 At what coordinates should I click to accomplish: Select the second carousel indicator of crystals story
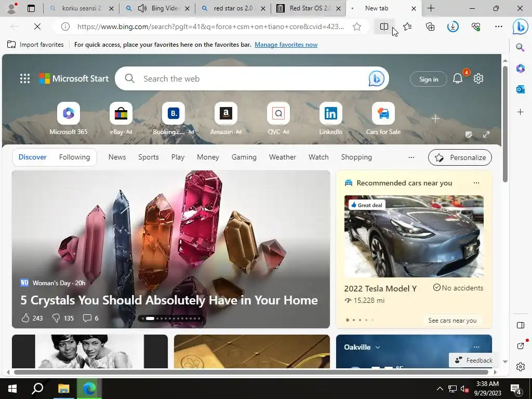[x=150, y=318]
